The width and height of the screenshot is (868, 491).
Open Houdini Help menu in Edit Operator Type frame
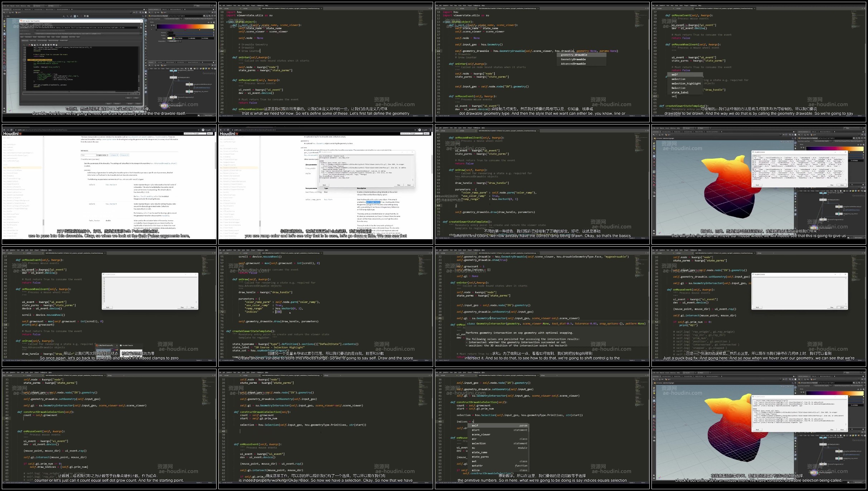coord(29,6)
